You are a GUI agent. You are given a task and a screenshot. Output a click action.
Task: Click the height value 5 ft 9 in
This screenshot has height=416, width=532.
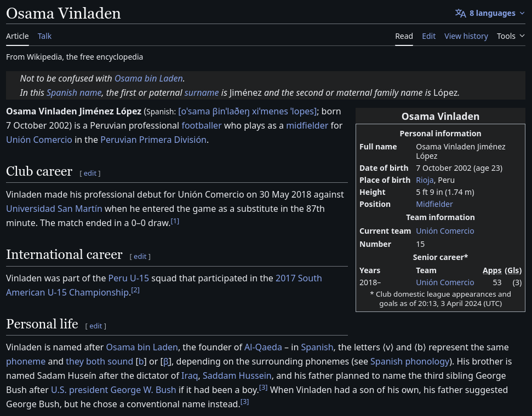pos(445,192)
